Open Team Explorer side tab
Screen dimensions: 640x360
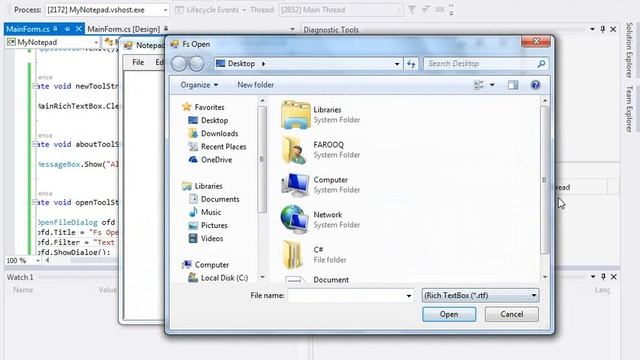[x=629, y=109]
